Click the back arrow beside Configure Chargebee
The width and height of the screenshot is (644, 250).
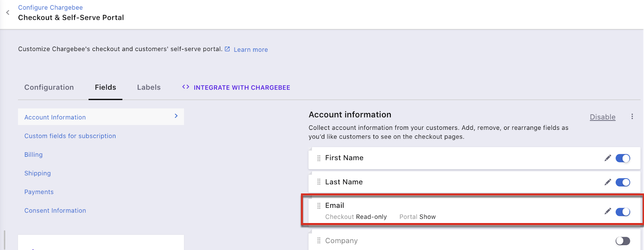click(x=8, y=12)
